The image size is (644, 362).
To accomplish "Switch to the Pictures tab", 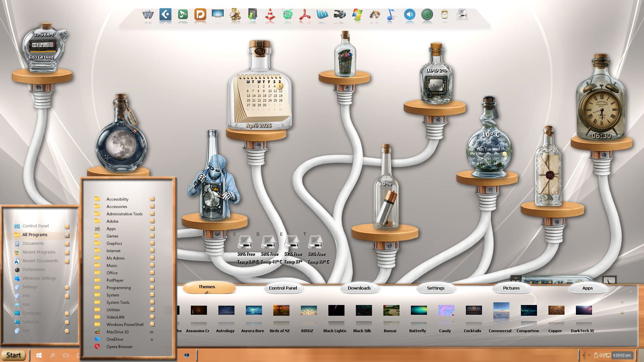I will pyautogui.click(x=511, y=288).
